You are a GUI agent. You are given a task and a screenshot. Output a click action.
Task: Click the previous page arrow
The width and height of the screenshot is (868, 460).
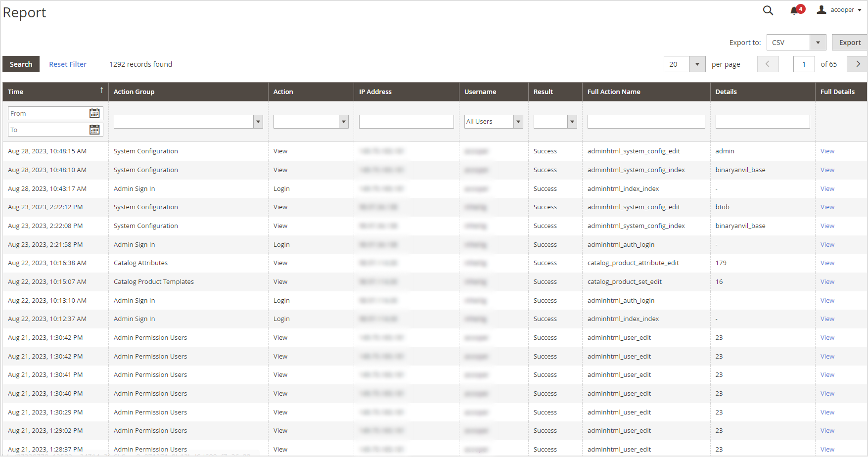point(768,64)
